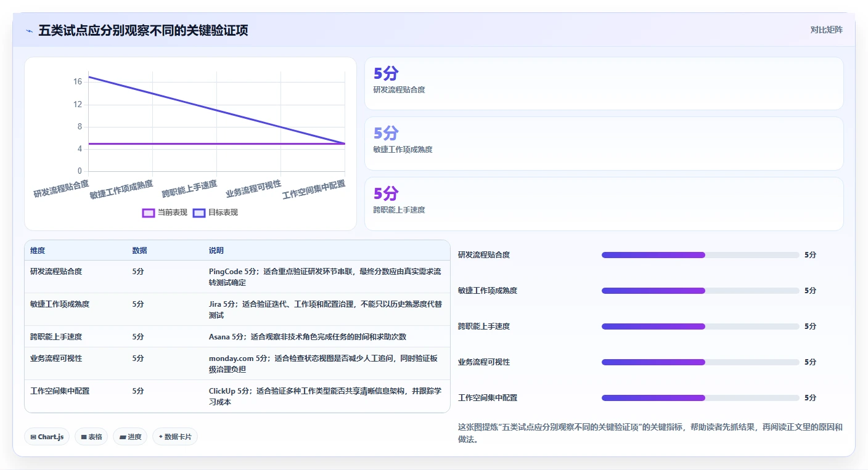
Task: Click the 跨职能上手速度 progress bar
Action: pos(700,326)
